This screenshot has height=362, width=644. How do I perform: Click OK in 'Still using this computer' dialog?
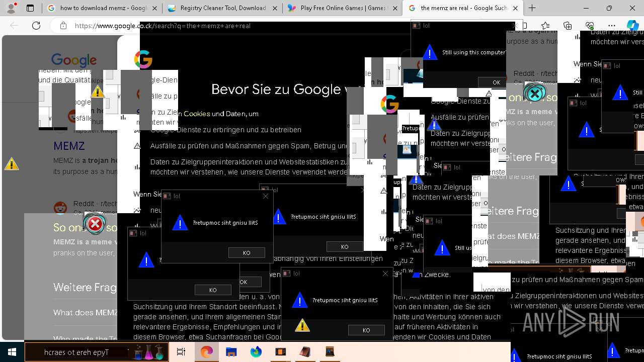[496, 82]
